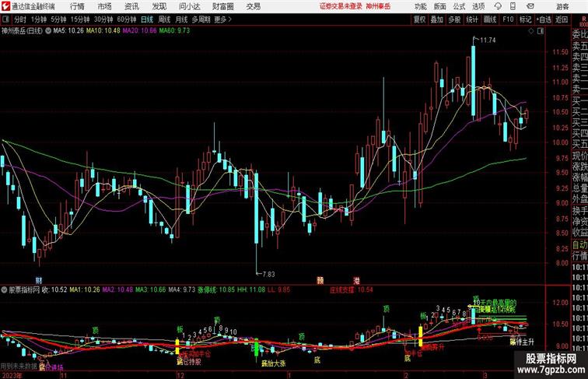This screenshot has width=588, height=379.
Task: Open the F10 company info button
Action: 508,19
